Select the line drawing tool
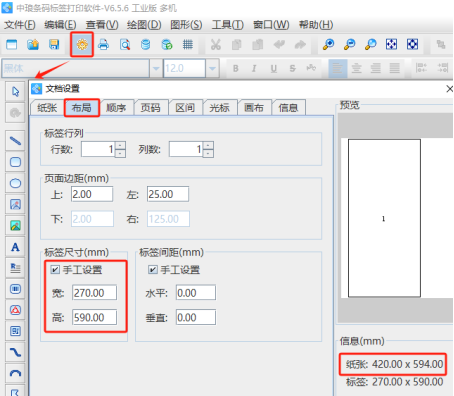Screen dimensions: 454x396 point(15,141)
